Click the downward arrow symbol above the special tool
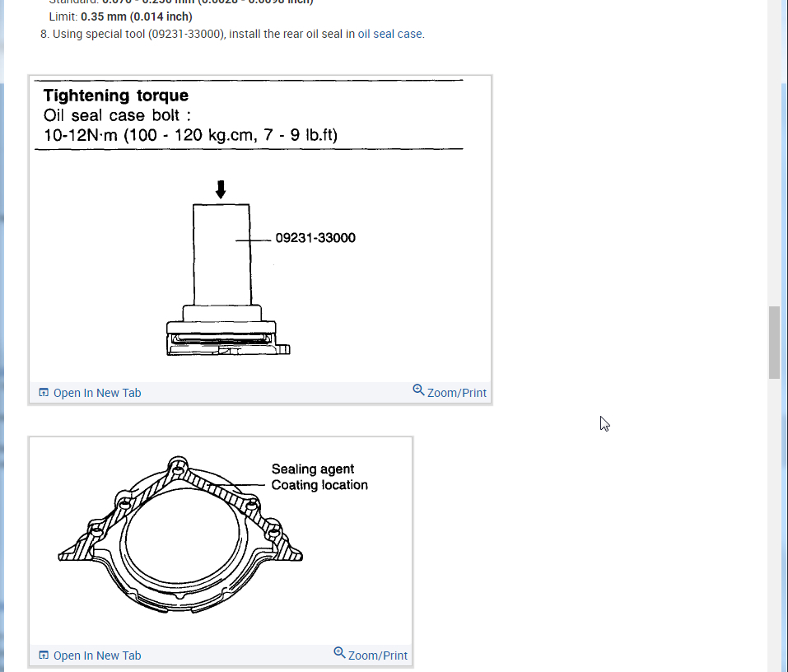 click(220, 189)
